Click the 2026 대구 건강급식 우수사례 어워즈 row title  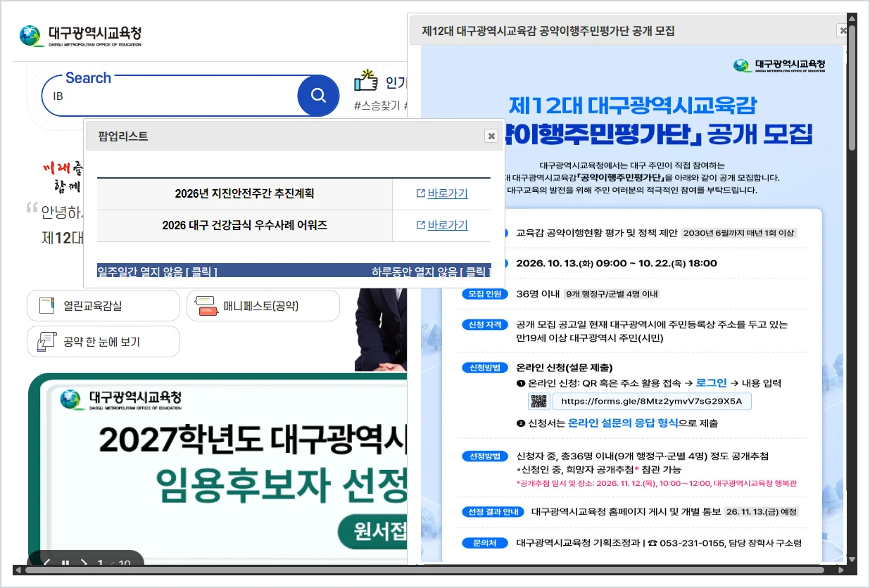pos(244,225)
